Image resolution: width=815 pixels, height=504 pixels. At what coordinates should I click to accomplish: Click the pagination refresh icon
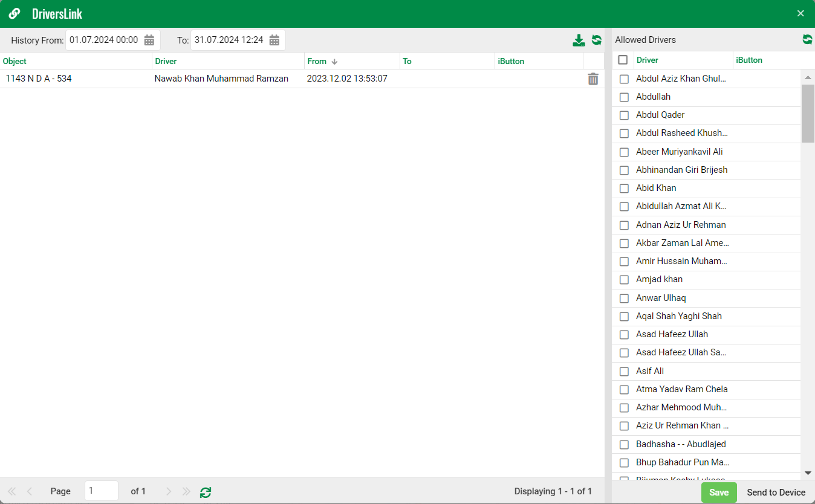click(206, 492)
